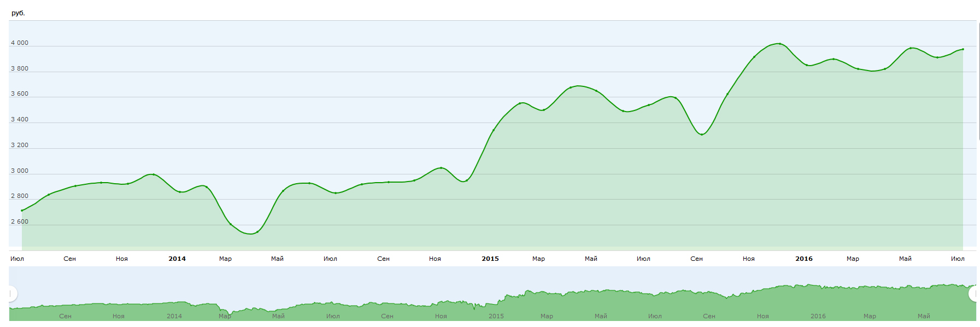
Task: Click the first data point on the line
Action: coord(22,211)
